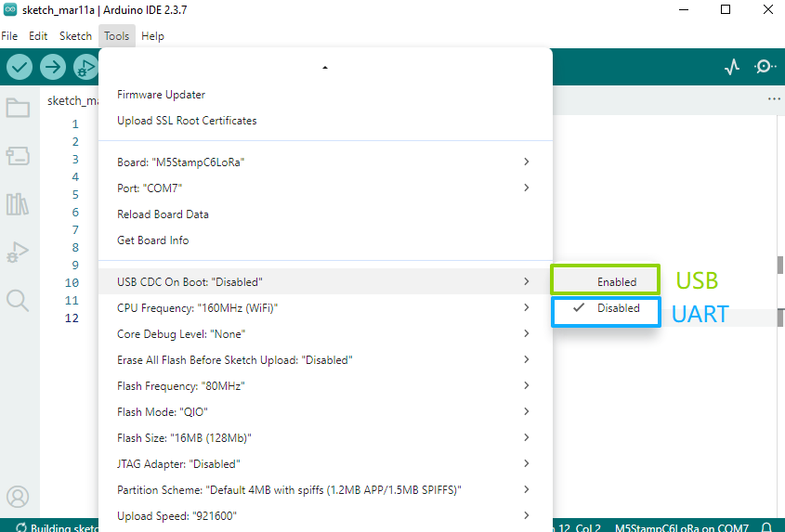Viewport: 785px width, 532px height.
Task: Open the Sketch menu
Action: click(75, 36)
